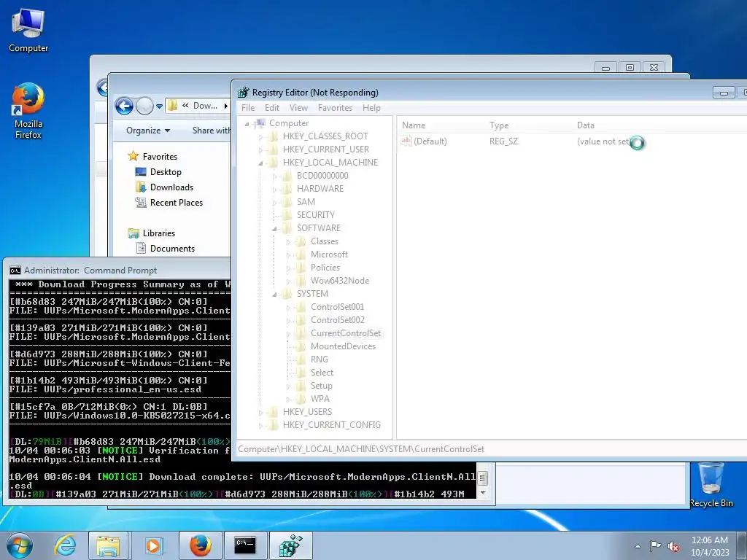Open the View menu in Registry Editor
The image size is (747, 560).
pos(298,108)
